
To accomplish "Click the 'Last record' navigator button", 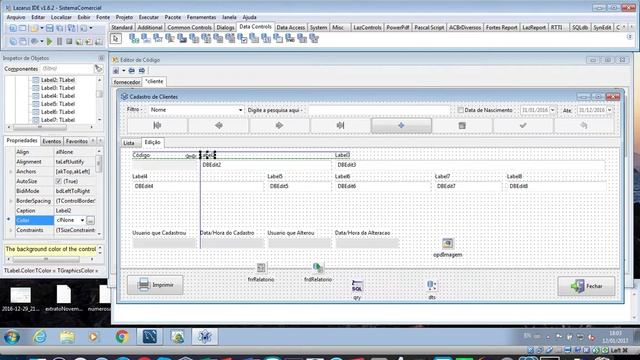I will point(340,125).
